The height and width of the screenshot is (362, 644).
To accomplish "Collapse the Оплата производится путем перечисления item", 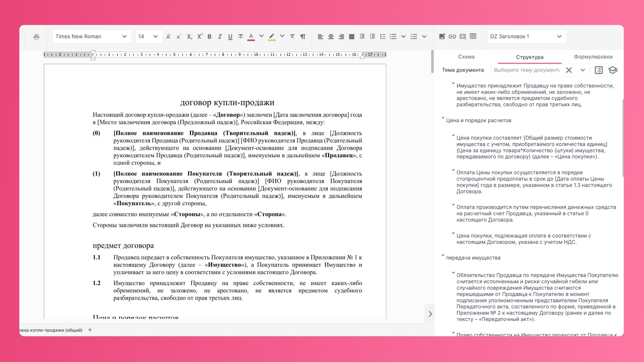I will [x=453, y=205].
